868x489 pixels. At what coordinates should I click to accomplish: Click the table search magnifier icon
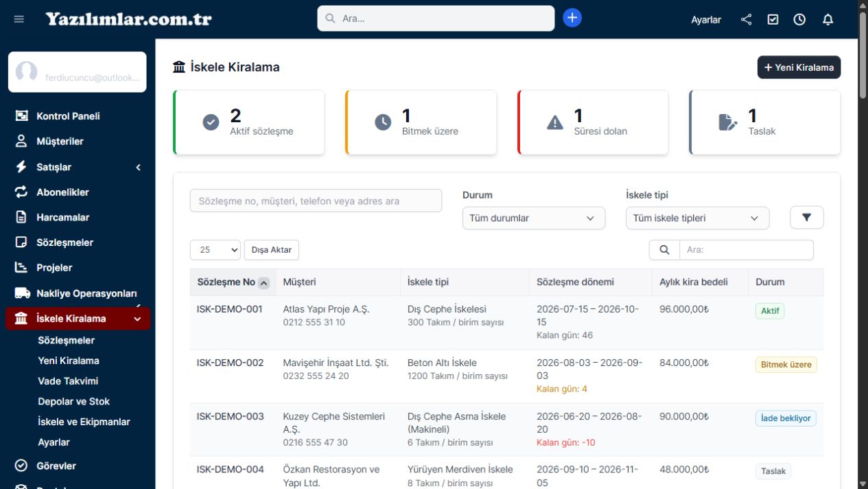pyautogui.click(x=664, y=250)
